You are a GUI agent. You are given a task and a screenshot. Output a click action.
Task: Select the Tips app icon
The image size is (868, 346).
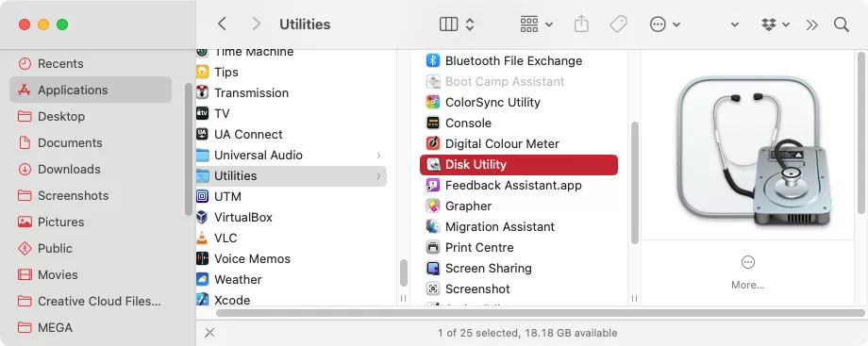point(203,72)
